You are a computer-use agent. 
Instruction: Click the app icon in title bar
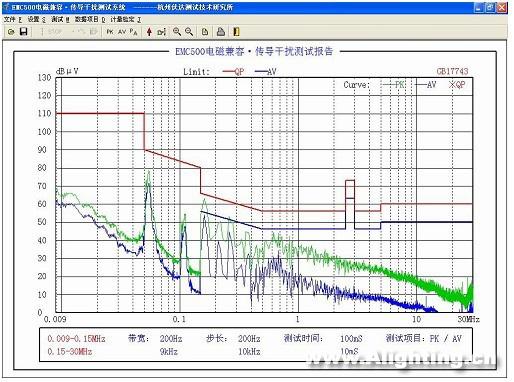tap(6, 7)
